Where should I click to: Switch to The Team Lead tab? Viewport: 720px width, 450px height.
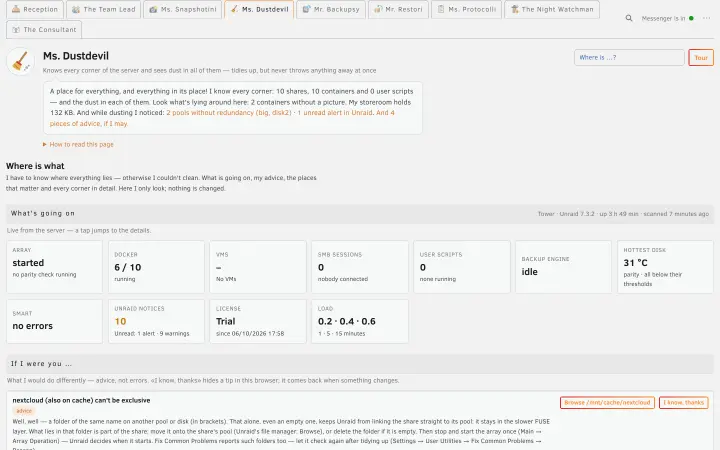[104, 9]
